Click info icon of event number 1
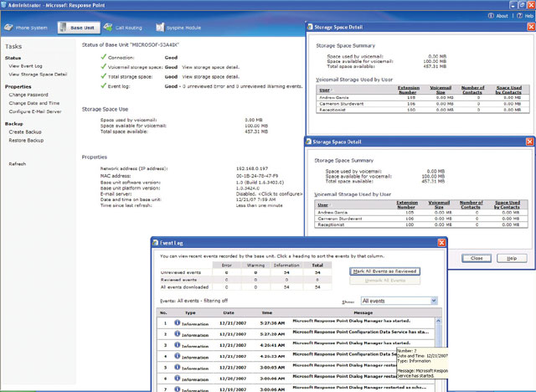 coord(177,322)
